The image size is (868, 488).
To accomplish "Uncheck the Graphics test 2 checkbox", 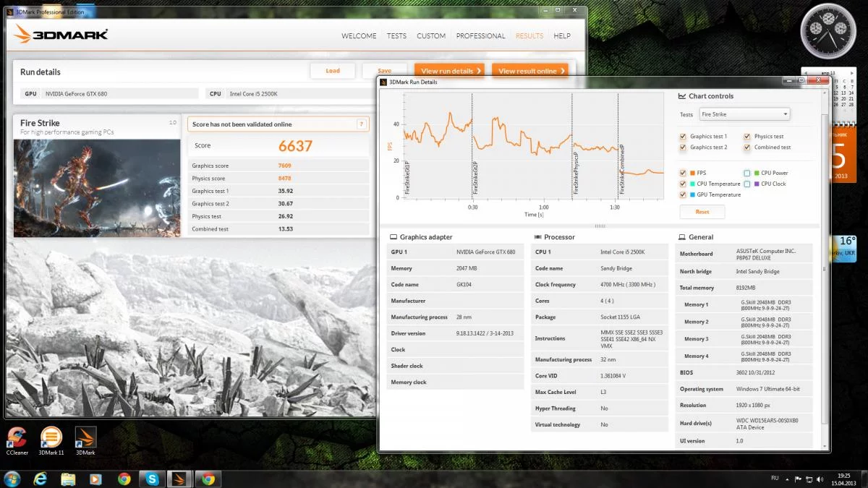I will pyautogui.click(x=683, y=147).
